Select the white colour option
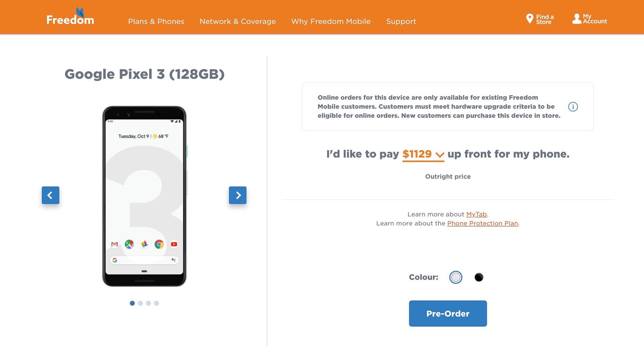Screen dimensions: 644x346 point(455,277)
